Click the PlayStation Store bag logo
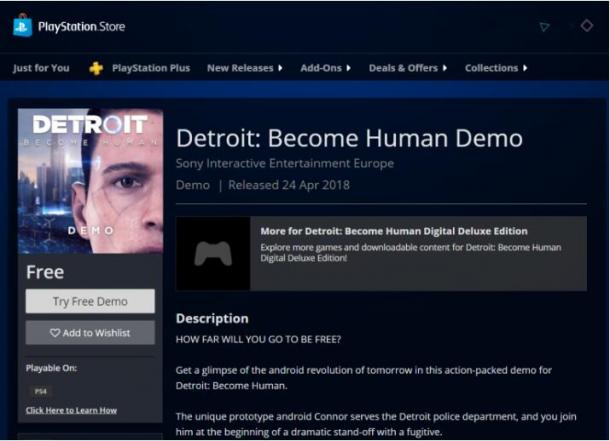 23,25
